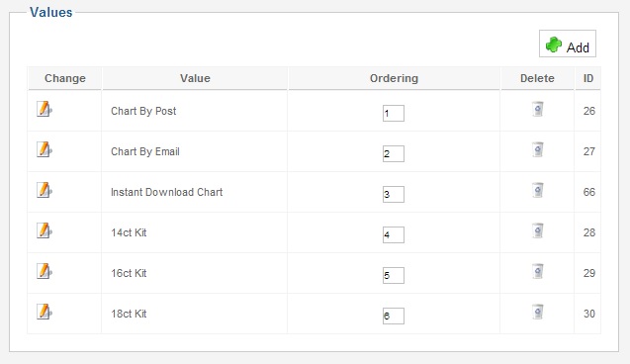
Task: Delete the 14ct Kit value
Action: click(538, 230)
